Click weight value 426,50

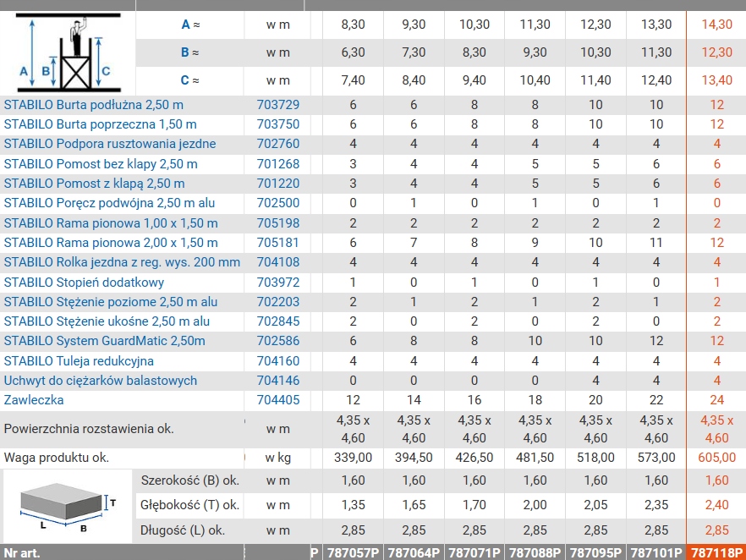[x=474, y=458]
